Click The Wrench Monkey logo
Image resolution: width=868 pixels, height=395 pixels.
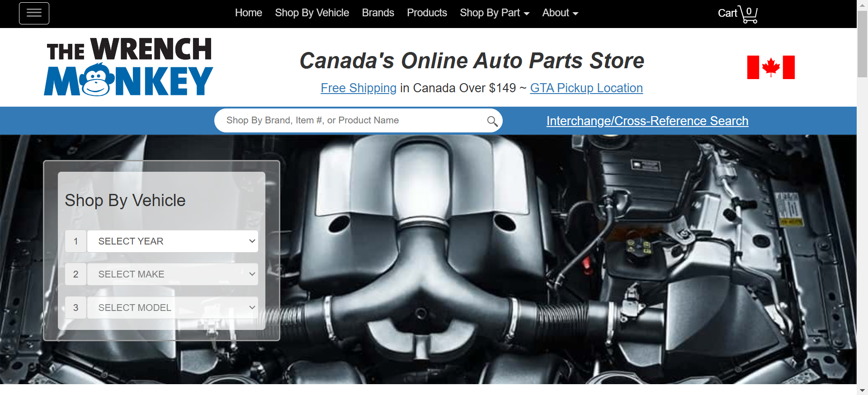(129, 67)
